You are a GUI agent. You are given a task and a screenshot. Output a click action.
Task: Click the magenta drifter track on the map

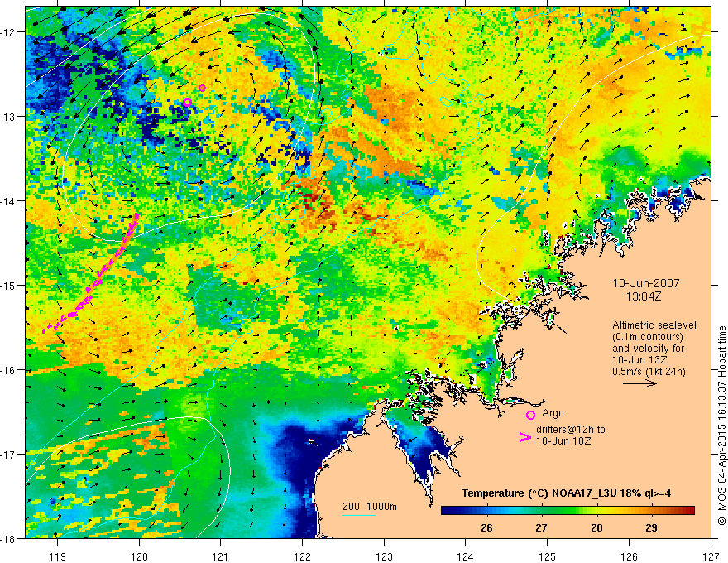90,272
